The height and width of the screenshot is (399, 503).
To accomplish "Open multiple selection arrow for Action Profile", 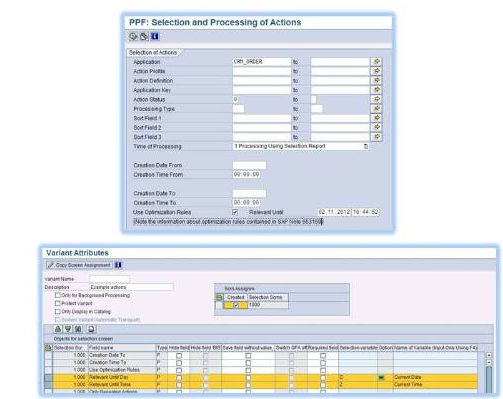I will click(377, 71).
